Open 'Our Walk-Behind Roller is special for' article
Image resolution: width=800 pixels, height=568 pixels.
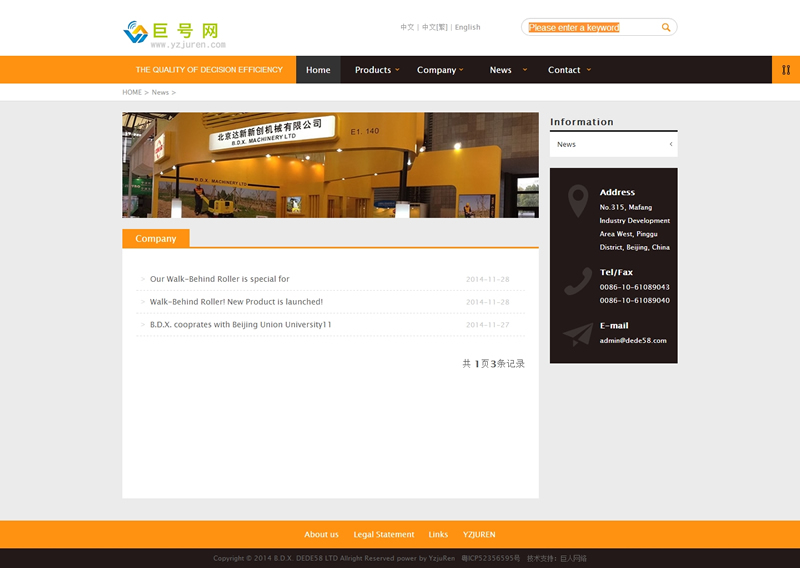click(x=219, y=279)
